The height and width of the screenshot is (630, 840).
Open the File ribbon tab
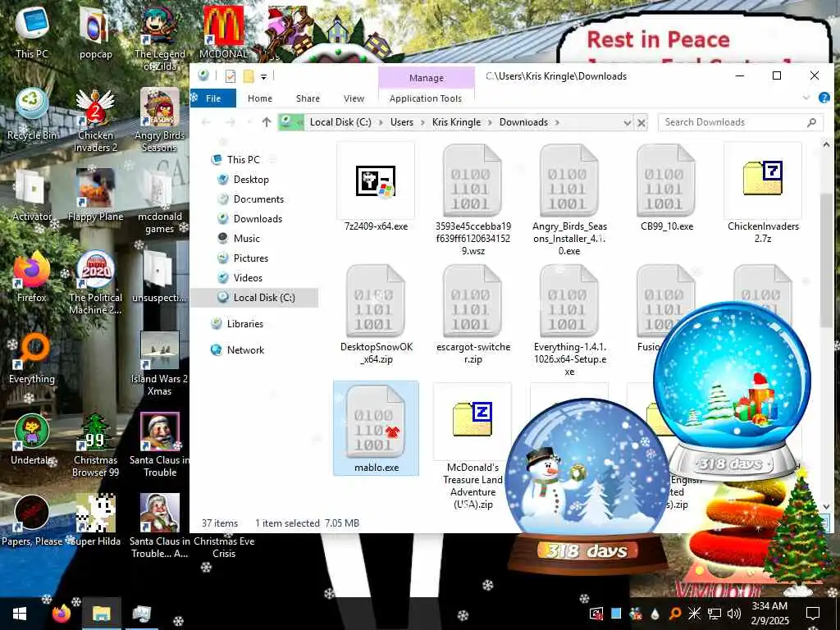click(213, 98)
